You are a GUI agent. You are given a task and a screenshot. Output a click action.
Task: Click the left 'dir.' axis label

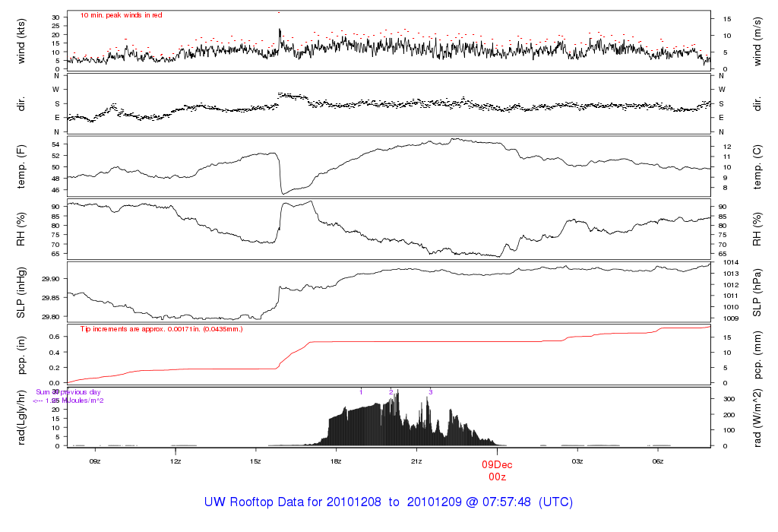pyautogui.click(x=21, y=104)
